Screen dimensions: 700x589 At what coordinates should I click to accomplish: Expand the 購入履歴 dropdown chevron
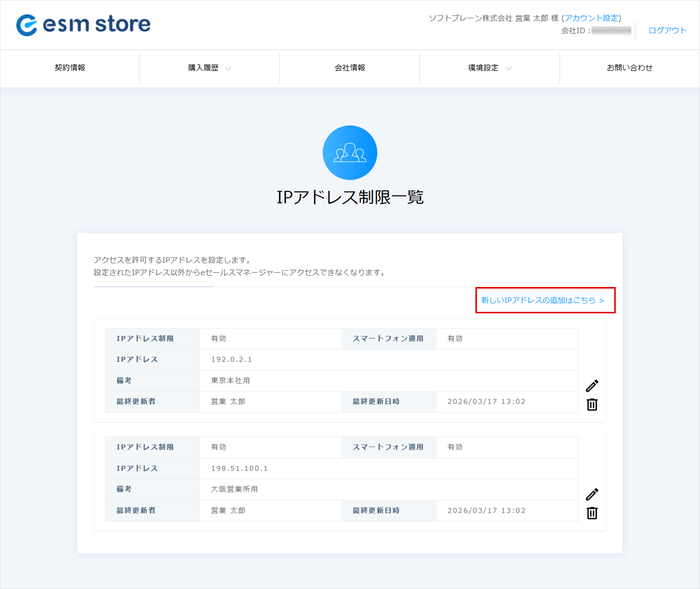click(x=228, y=68)
